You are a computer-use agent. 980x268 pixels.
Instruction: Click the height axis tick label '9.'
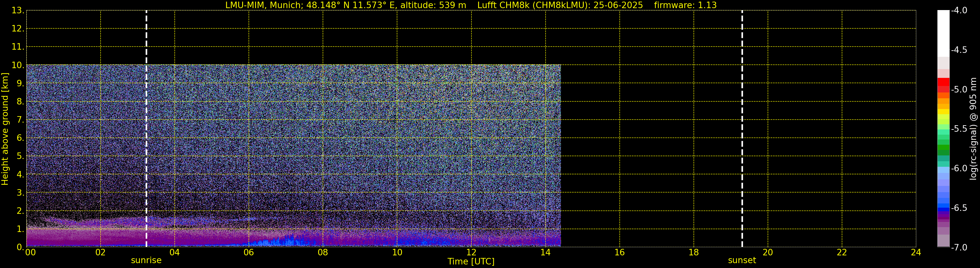click(20, 83)
